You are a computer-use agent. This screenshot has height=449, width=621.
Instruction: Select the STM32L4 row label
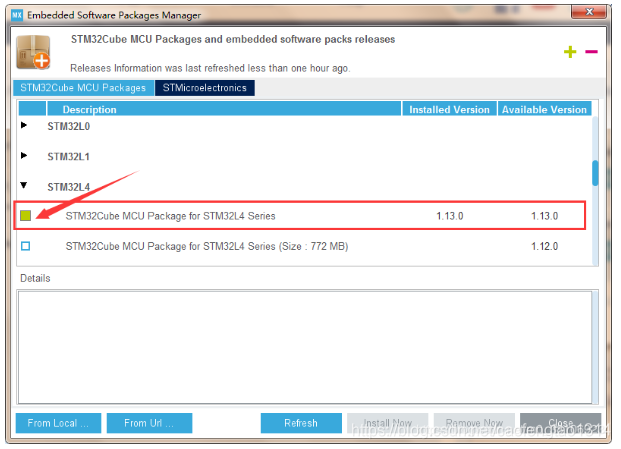[x=69, y=187]
